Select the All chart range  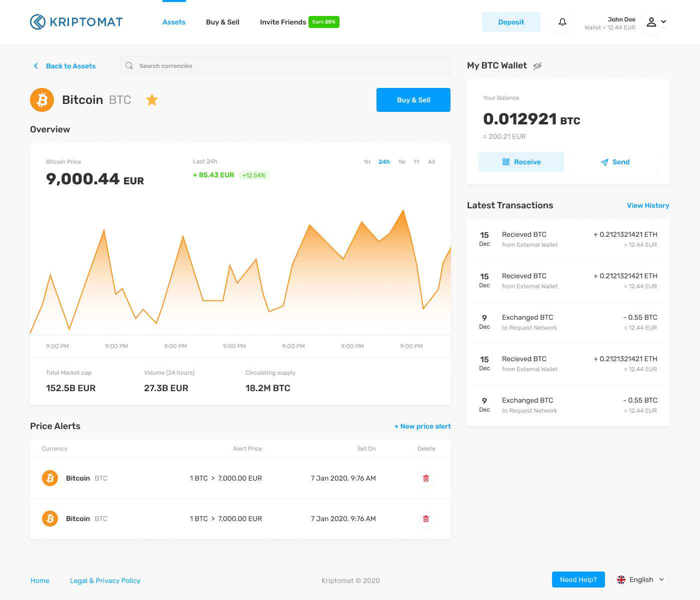tap(431, 162)
